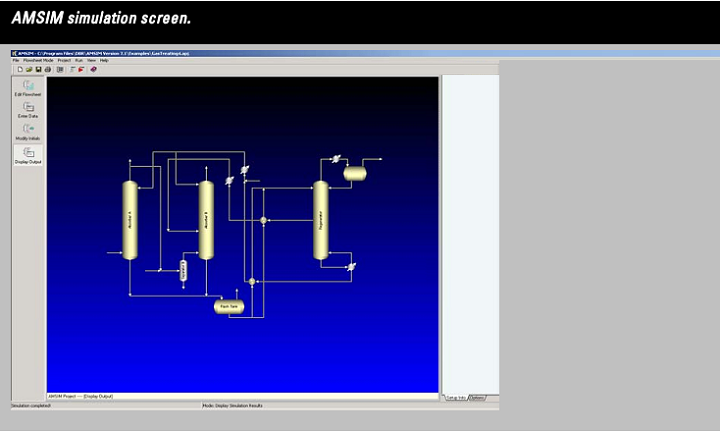This screenshot has width=720, height=432.
Task: Select the upper mixer node near the regenerator
Action: click(264, 220)
